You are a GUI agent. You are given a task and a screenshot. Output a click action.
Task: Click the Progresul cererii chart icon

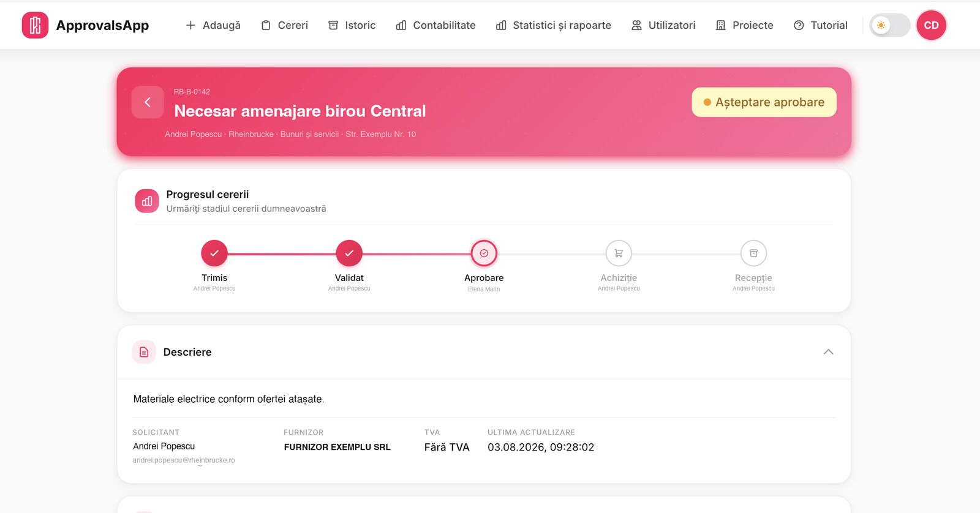147,201
